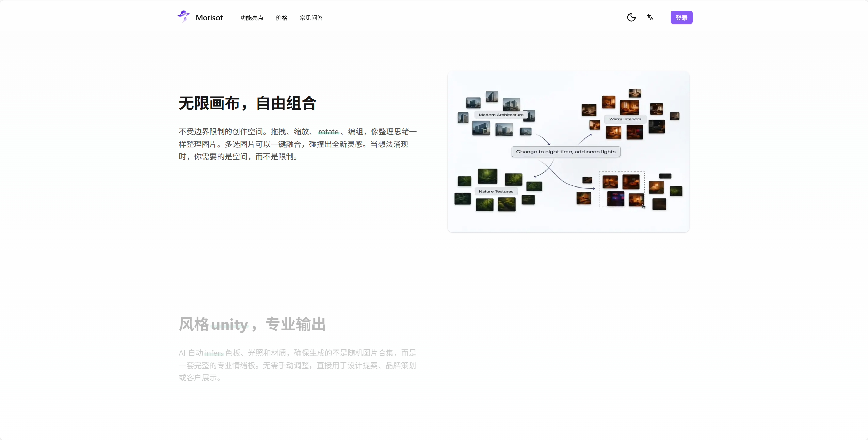
Task: Open the infinite canvas demo image
Action: coord(568,152)
